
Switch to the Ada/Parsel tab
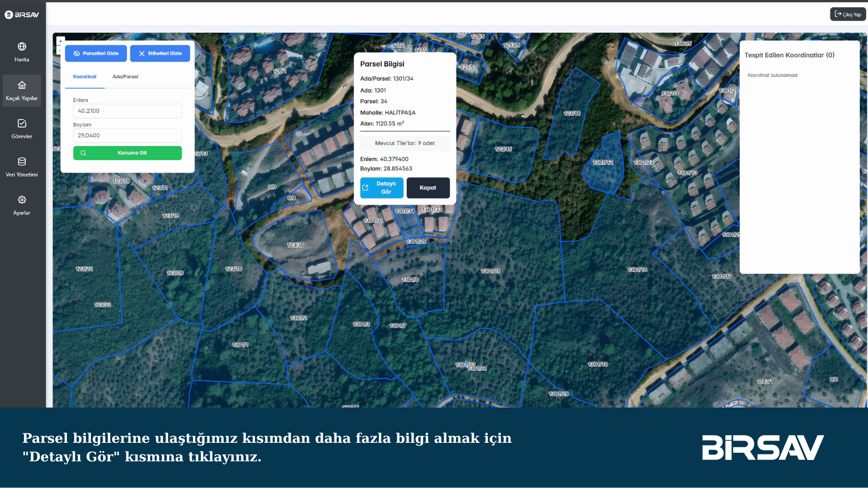pyautogui.click(x=125, y=77)
